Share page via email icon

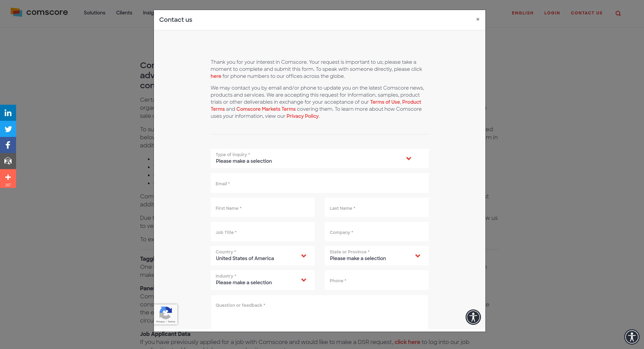tap(8, 161)
